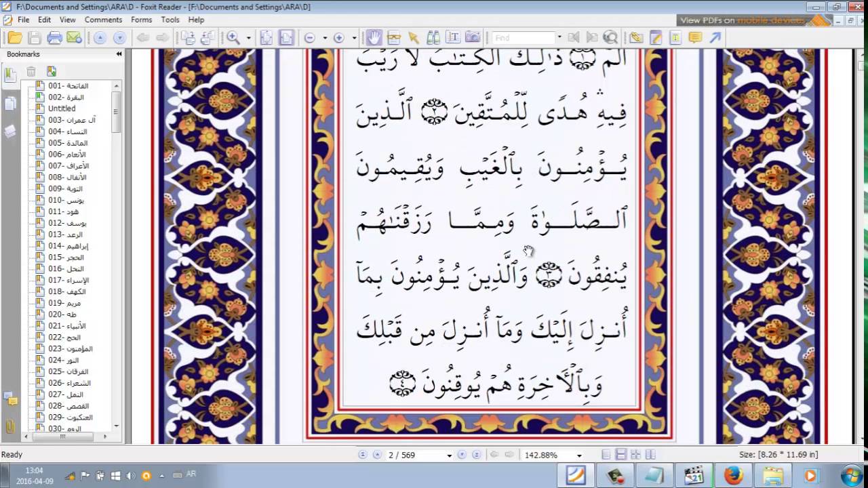Open the dropdown beside the Zoom magnifier tool

248,38
